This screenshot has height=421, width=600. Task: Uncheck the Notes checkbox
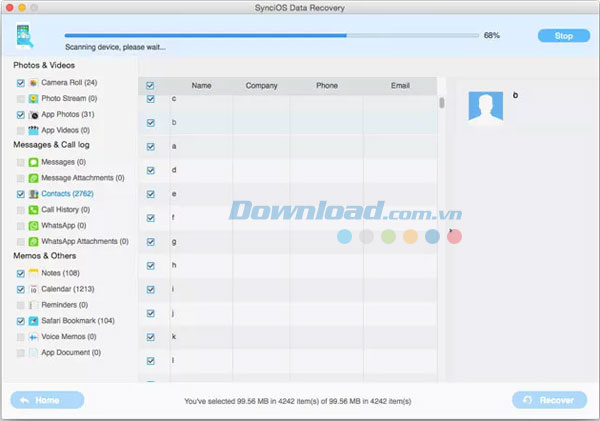(x=21, y=274)
